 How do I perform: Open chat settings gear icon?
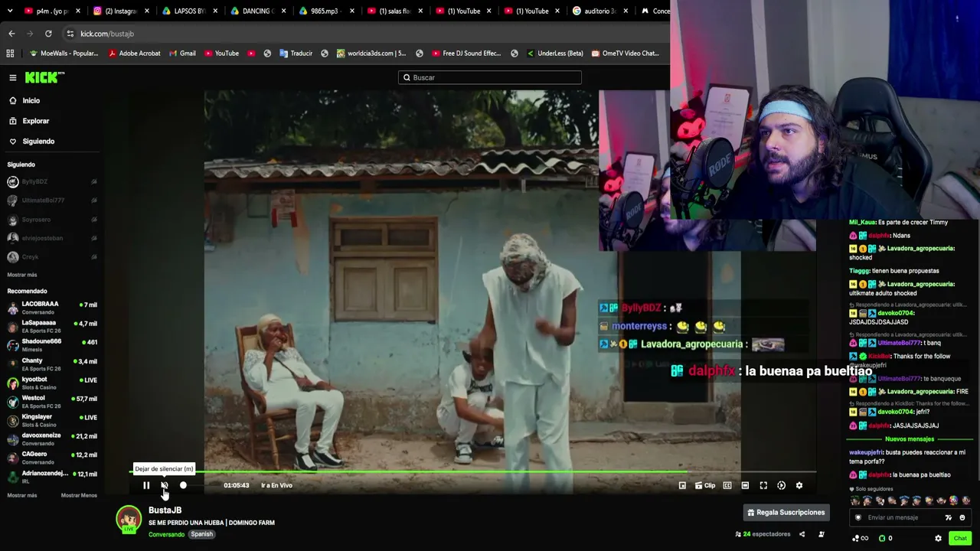pos(939,538)
